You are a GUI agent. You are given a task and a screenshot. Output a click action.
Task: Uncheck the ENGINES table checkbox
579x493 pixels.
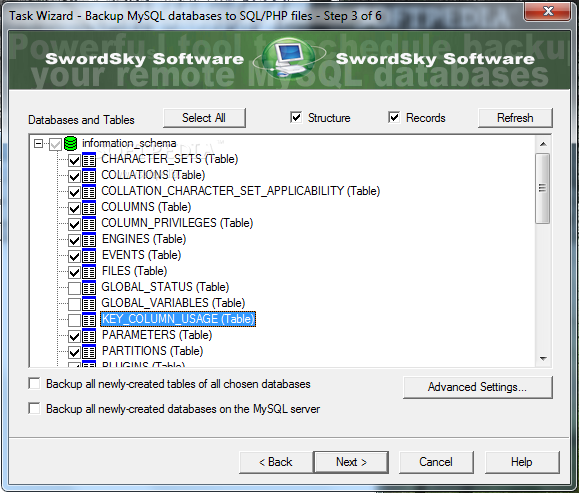[74, 240]
